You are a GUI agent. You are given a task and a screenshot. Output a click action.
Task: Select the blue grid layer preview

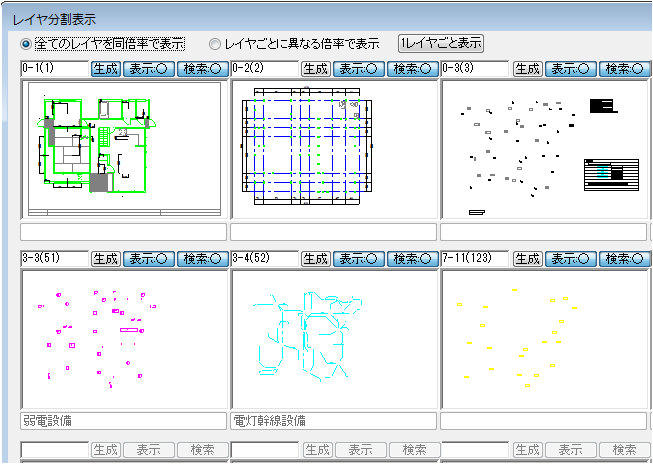(333, 149)
